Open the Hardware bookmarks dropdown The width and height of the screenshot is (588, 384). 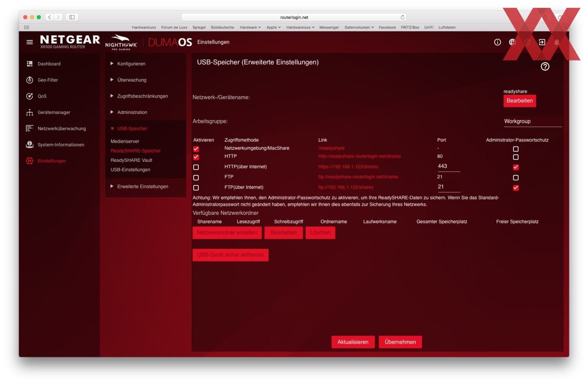pos(250,27)
